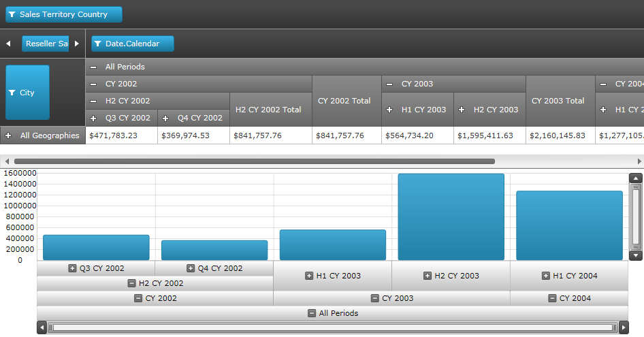Click the chart vertical zoom slider thumb
Screen dimensions: 644x337
tap(636, 216)
